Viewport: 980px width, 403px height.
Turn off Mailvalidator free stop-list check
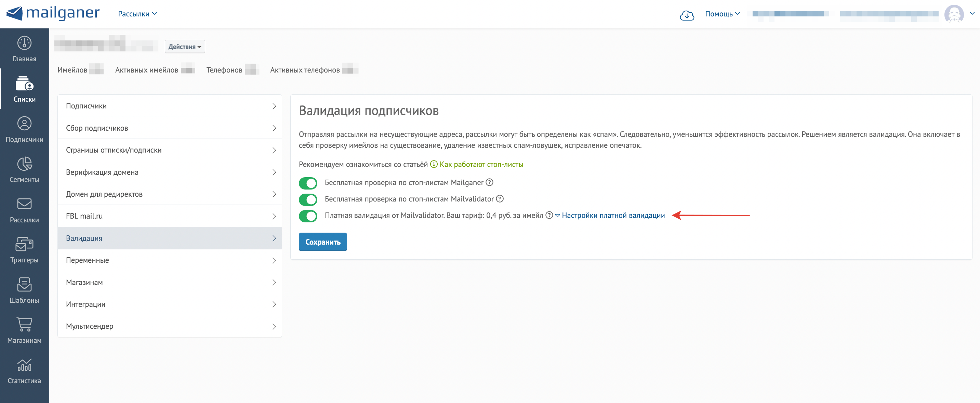click(x=308, y=199)
